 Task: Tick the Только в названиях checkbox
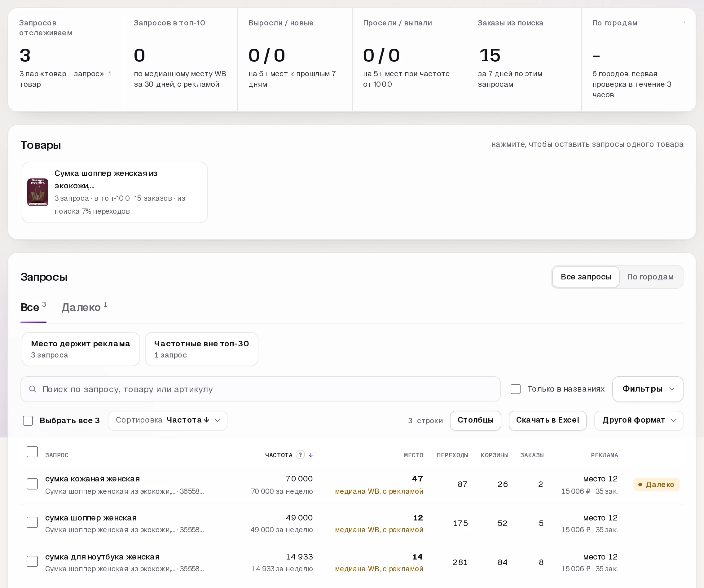pyautogui.click(x=516, y=389)
